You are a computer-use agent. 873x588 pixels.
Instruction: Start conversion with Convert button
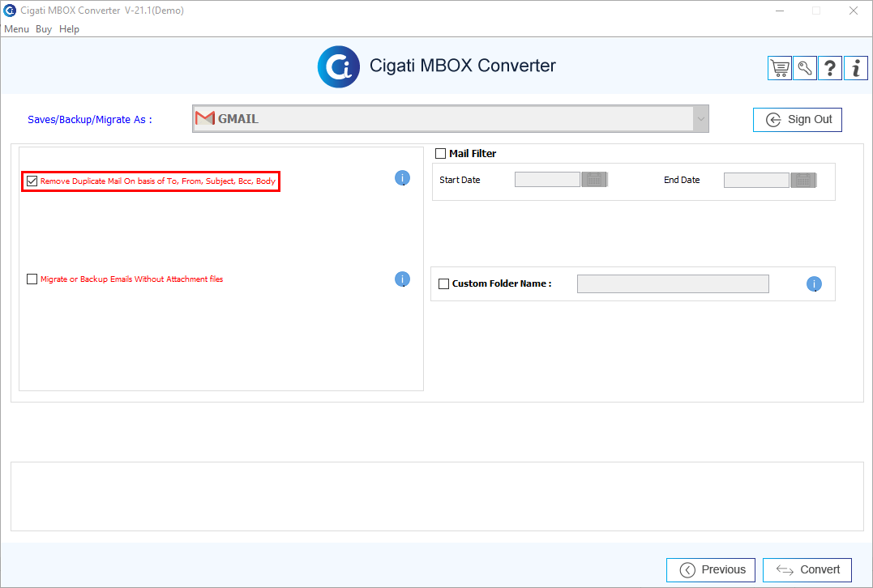807,569
